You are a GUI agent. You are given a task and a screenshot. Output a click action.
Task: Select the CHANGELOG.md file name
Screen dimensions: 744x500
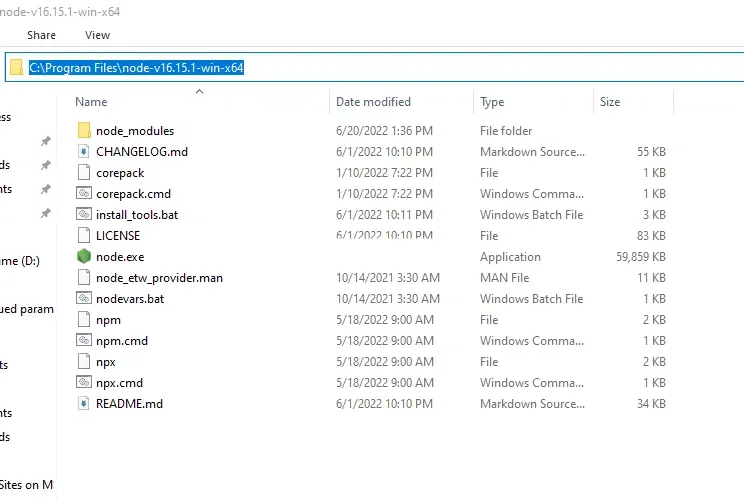pyautogui.click(x=142, y=152)
